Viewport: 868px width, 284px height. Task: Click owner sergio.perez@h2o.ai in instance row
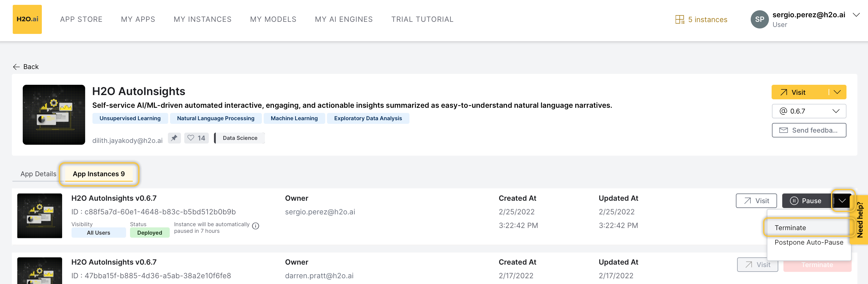[x=320, y=212]
